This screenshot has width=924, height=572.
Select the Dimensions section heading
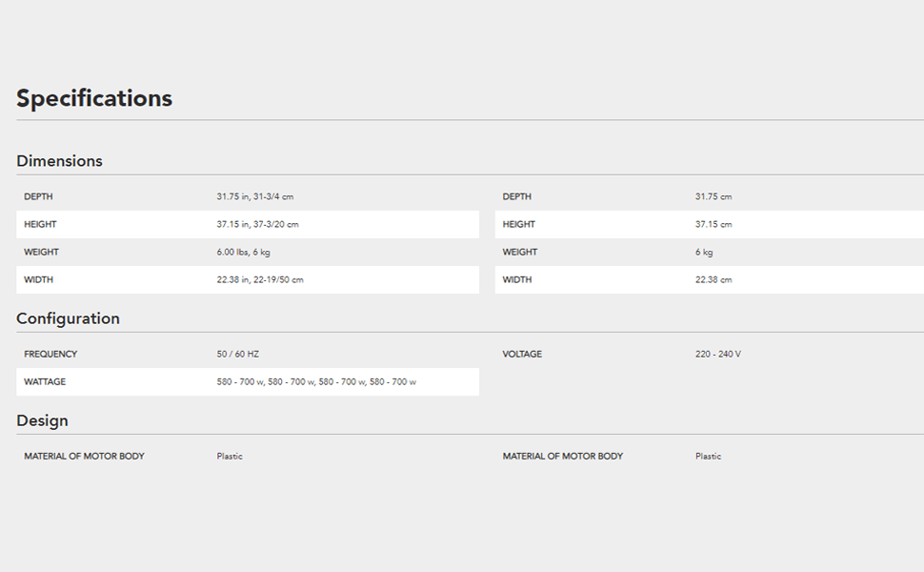point(59,161)
